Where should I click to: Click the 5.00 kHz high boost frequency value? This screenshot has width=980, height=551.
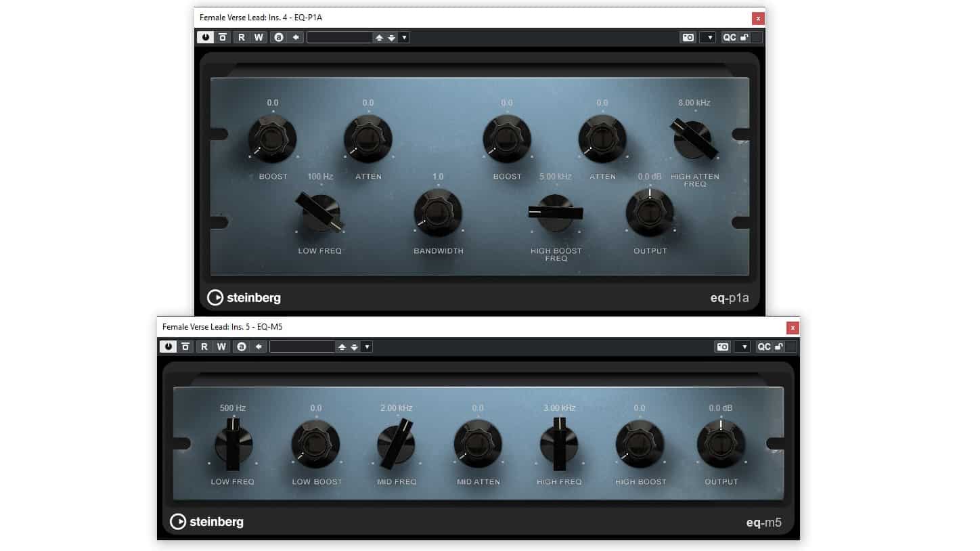556,177
